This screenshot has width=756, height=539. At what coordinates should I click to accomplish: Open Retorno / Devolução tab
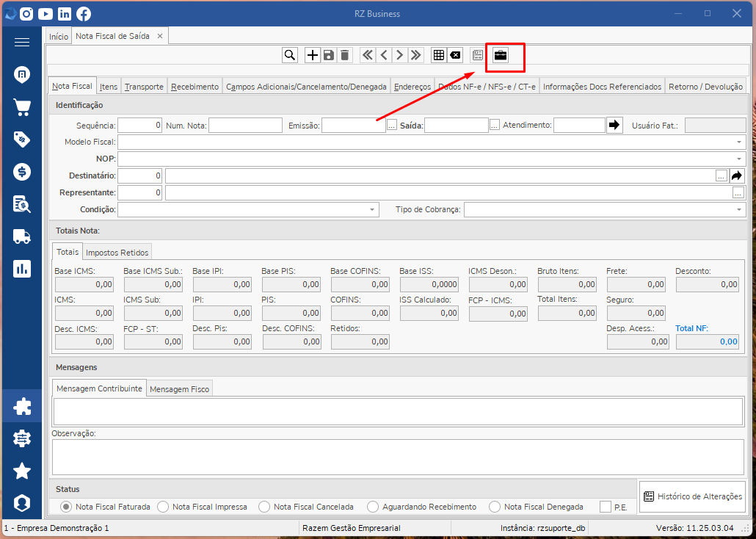point(705,87)
